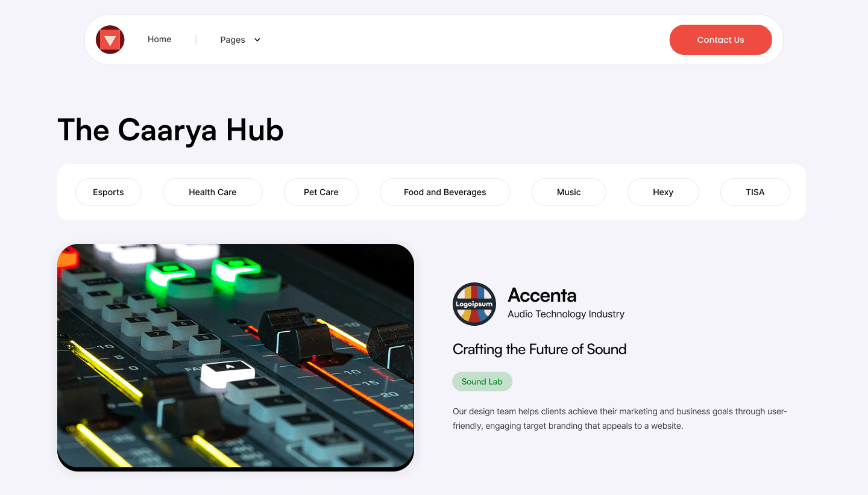Open the TISA category tab
The image size is (868, 495).
pos(755,192)
